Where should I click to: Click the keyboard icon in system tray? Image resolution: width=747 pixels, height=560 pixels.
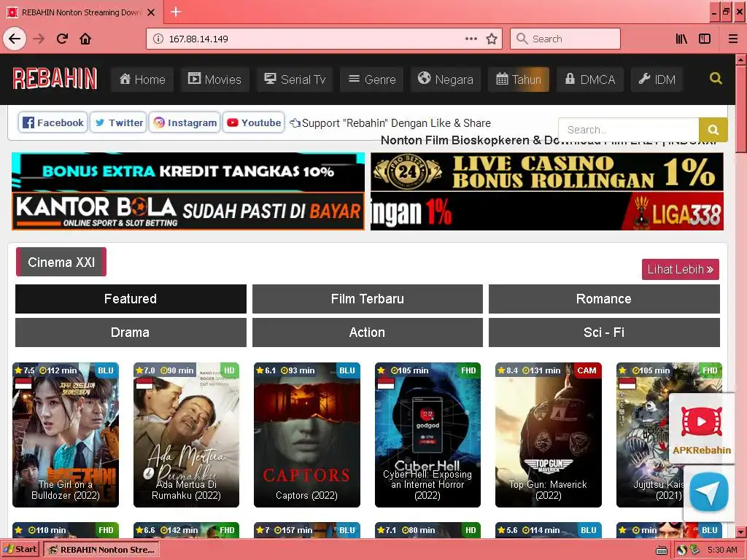tap(661, 551)
